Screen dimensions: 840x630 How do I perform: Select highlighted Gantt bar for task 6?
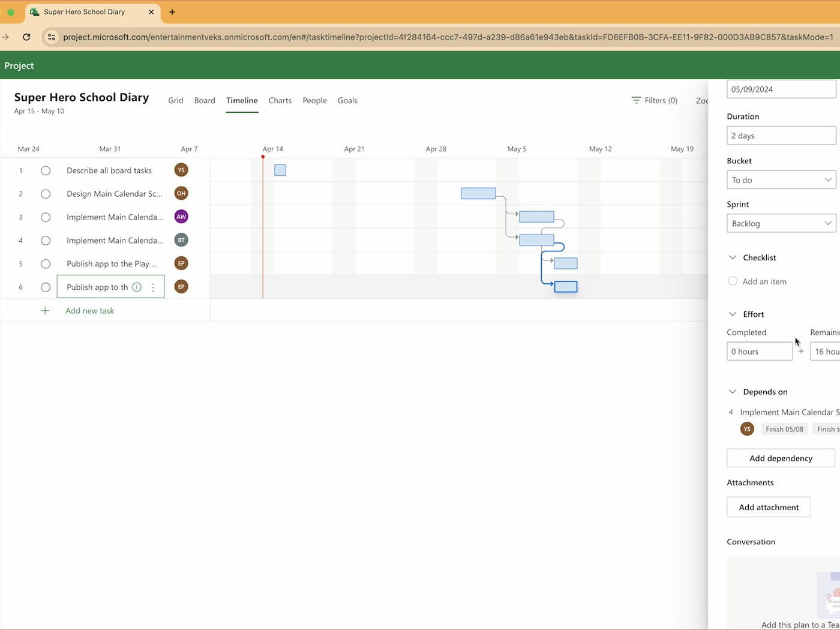point(566,287)
